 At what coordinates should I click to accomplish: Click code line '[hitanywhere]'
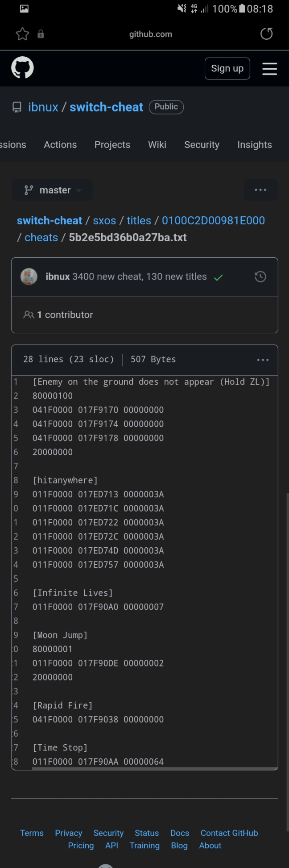65,480
